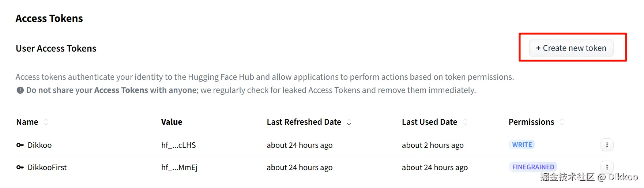Viewport: 644px width, 188px height.
Task: Select the Dikkoo token name
Action: click(39, 145)
